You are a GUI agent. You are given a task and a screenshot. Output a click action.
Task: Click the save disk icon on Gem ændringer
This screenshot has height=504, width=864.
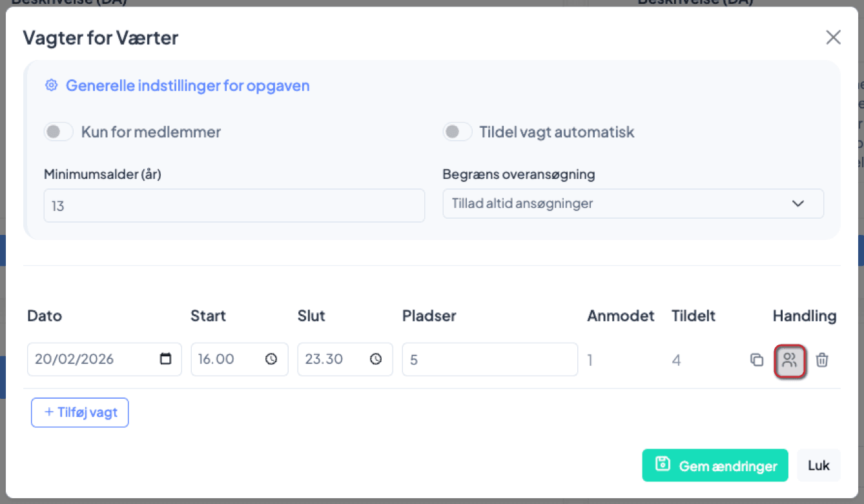663,465
